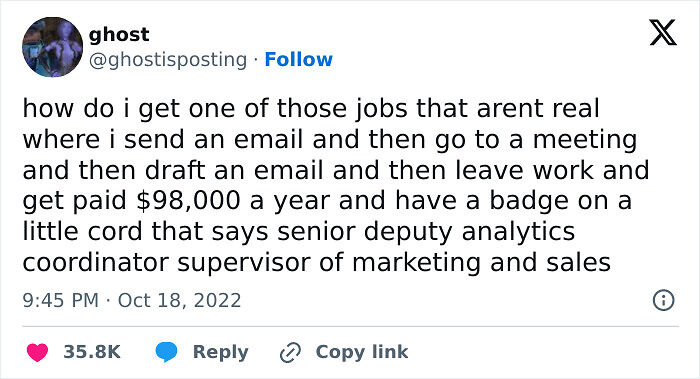
Task: Select the Reply text button
Action: (x=220, y=352)
